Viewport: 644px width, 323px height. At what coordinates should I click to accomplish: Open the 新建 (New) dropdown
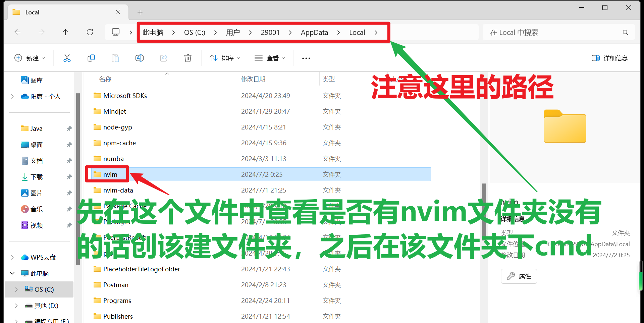tap(30, 58)
